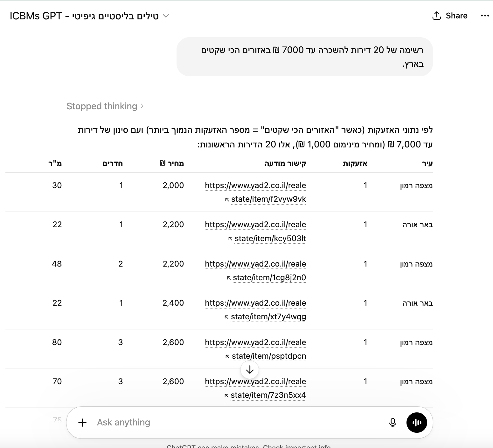Click the plus attach icon in the composer

(82, 423)
